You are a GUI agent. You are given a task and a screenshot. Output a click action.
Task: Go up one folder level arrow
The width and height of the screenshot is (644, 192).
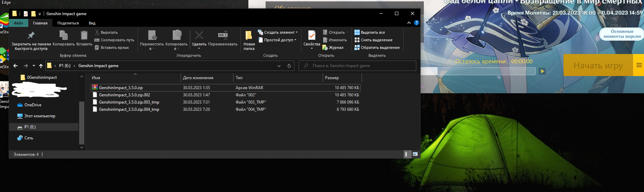coord(41,66)
